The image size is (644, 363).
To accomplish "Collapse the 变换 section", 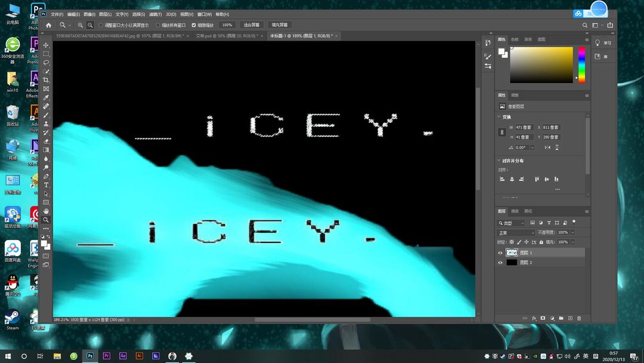I will [499, 117].
